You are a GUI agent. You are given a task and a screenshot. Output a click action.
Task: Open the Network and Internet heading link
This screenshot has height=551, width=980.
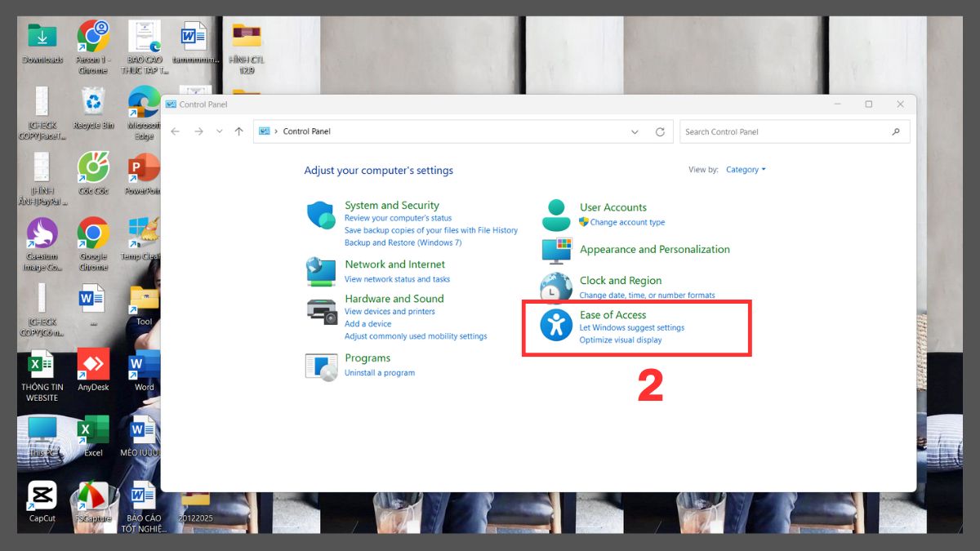pyautogui.click(x=395, y=264)
